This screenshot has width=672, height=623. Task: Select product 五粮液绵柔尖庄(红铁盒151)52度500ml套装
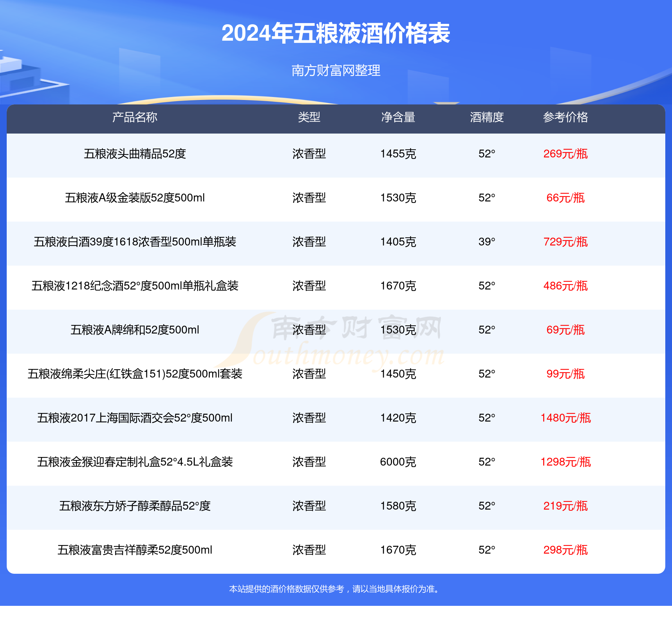(x=135, y=374)
